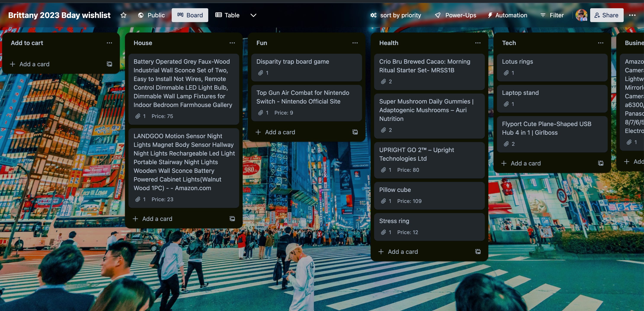Open Super Mushroom Daily Gummies card
This screenshot has width=644, height=311.
(429, 116)
